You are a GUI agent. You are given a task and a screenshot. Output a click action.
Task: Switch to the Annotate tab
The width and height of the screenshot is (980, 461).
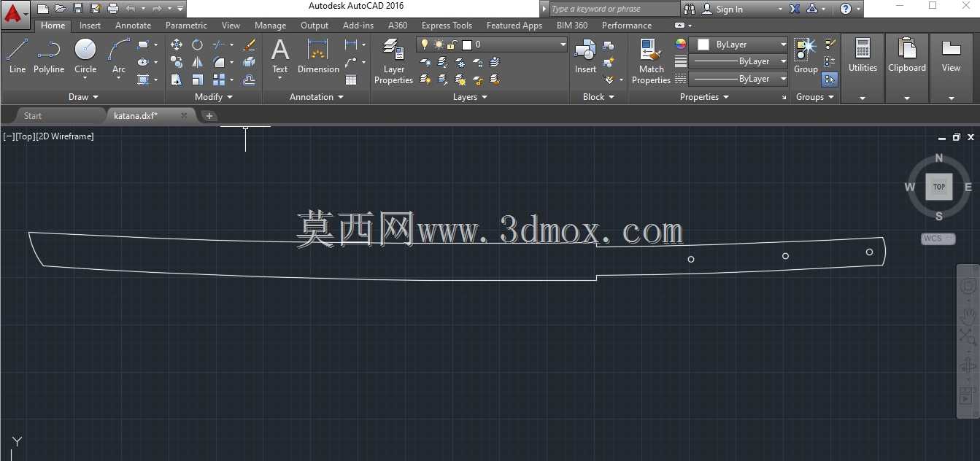click(133, 26)
